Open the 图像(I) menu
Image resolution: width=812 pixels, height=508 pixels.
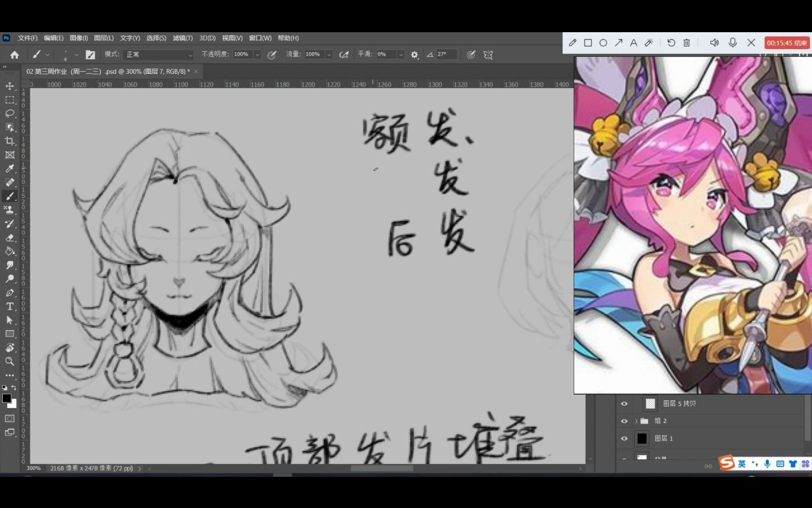coord(79,38)
